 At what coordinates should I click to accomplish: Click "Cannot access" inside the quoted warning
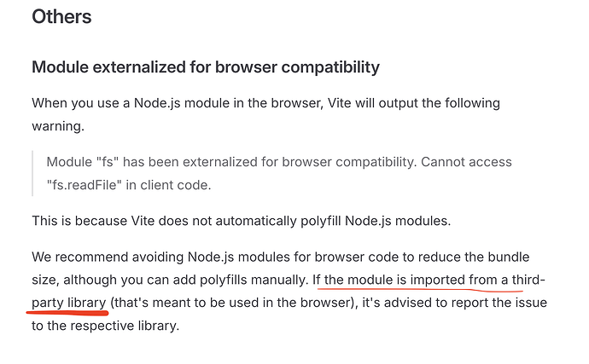466,162
